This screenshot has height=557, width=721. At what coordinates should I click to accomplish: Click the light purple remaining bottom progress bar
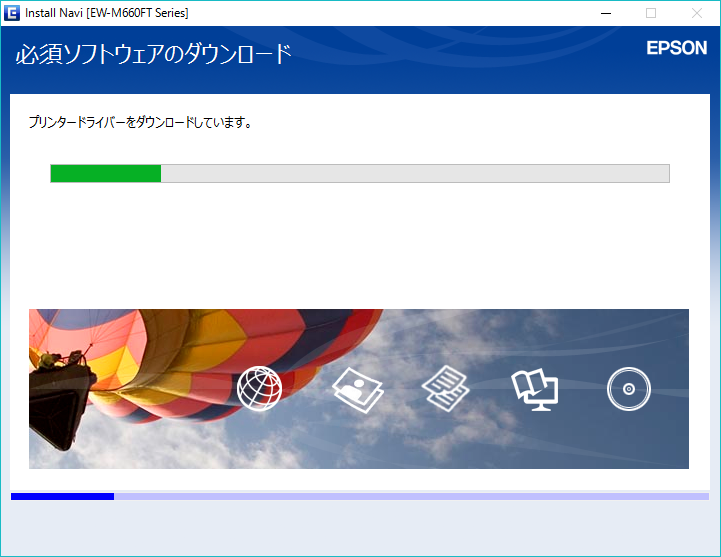point(410,496)
